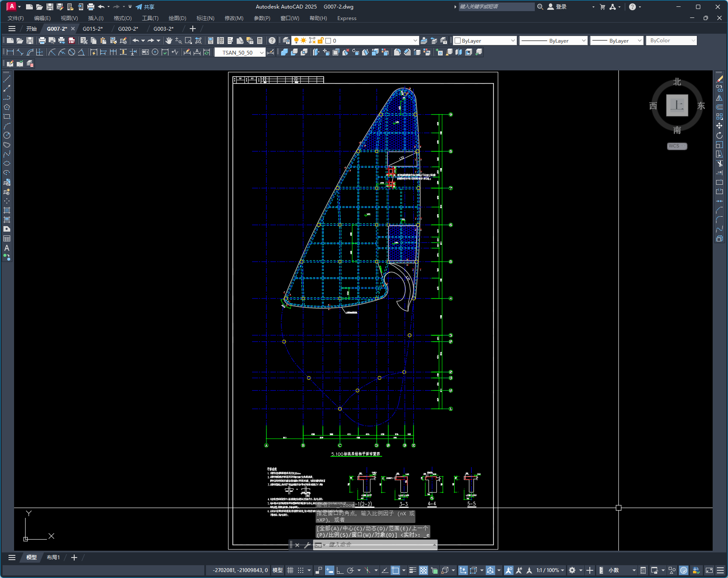Viewport: 728px width, 578px height.
Task: Expand the layer list dropdown
Action: pos(415,41)
